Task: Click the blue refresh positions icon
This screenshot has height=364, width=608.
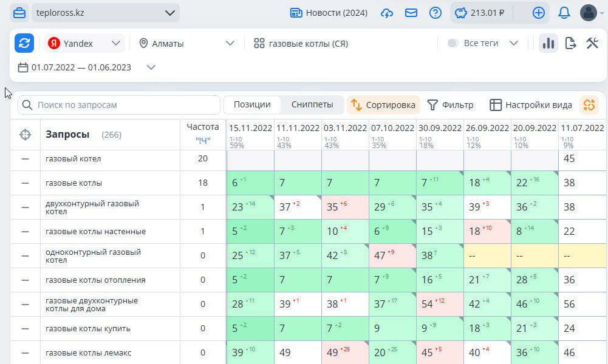Action: (24, 43)
